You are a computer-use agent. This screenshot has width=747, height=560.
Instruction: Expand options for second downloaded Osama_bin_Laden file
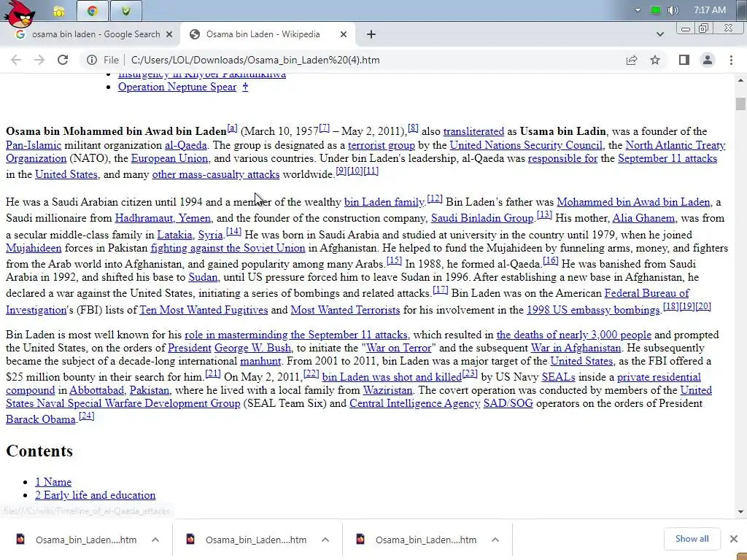tap(325, 540)
